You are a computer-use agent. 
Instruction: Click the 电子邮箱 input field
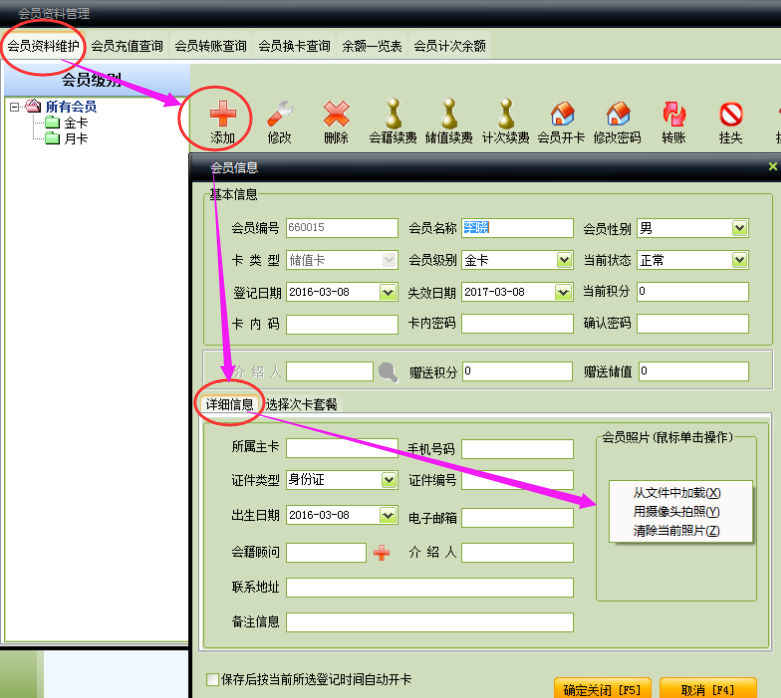tap(518, 518)
